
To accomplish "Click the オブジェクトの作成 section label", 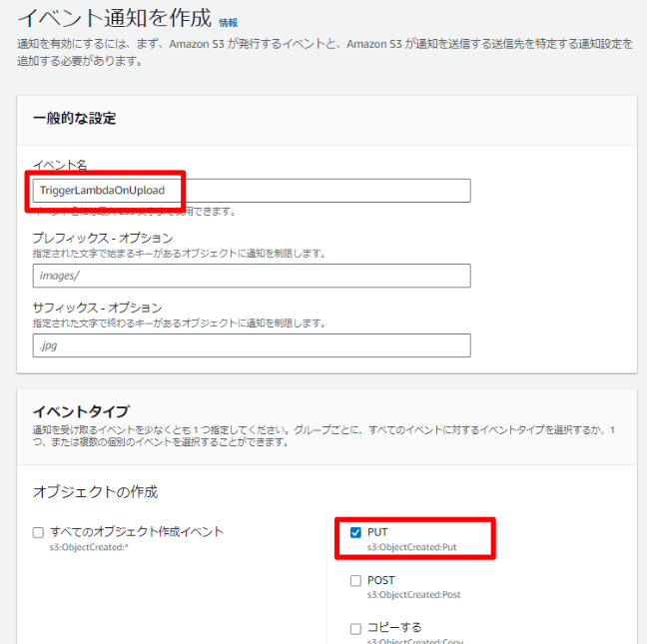I will coord(95,492).
